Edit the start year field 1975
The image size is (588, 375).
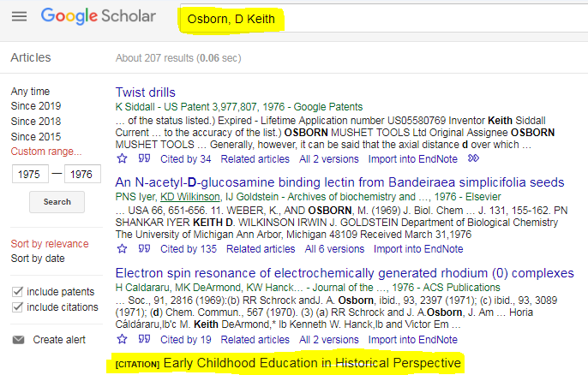point(30,174)
